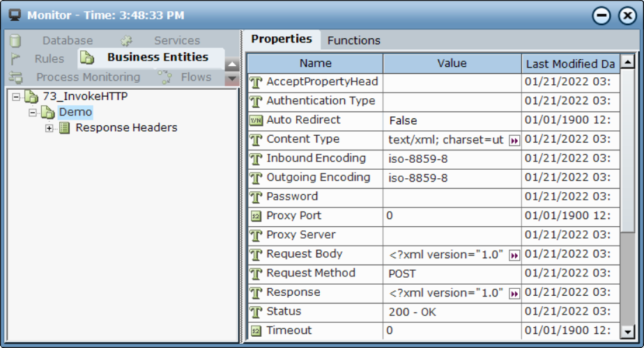Click the Process Monitoring icon
This screenshot has height=348, width=644.
(15, 77)
